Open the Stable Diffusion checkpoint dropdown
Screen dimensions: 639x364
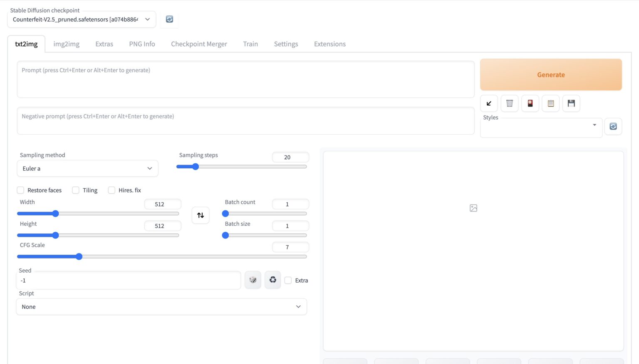click(x=82, y=20)
